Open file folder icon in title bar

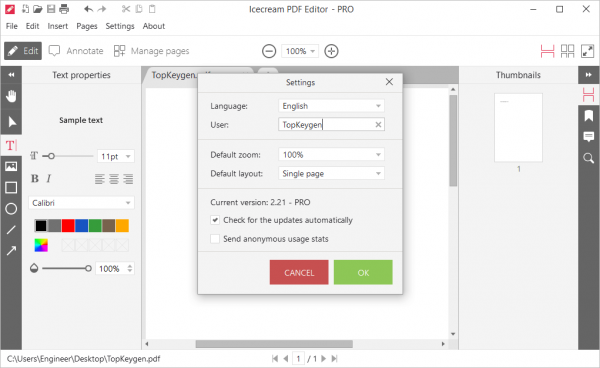click(38, 9)
